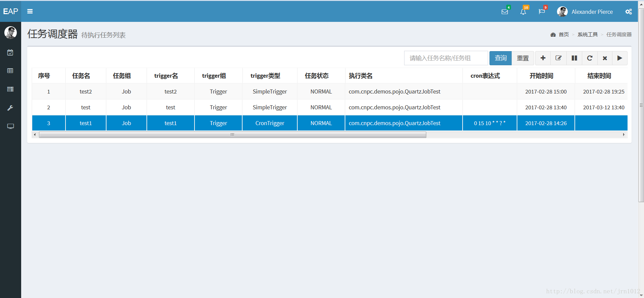Click the horizontal table scrollbar thumb

click(x=232, y=135)
